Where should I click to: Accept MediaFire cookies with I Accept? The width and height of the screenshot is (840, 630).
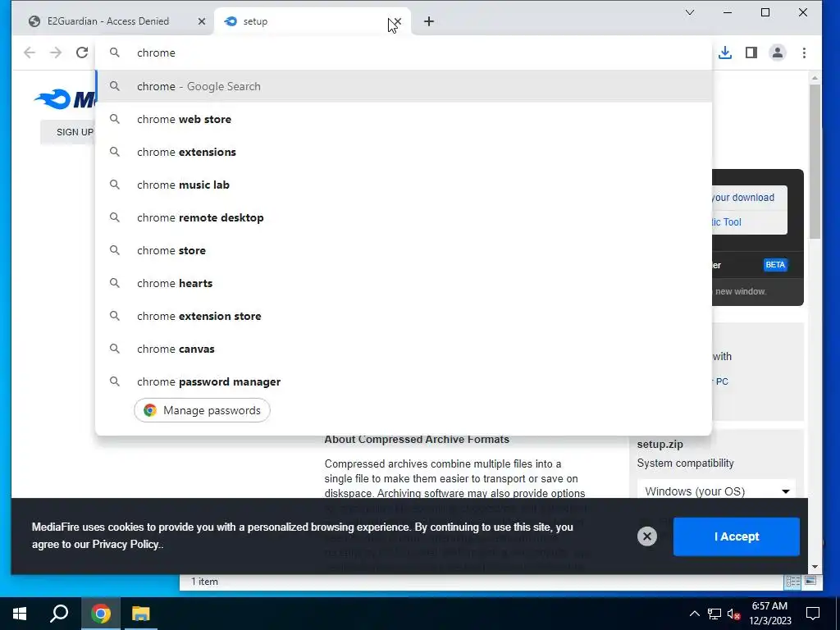tap(736, 536)
